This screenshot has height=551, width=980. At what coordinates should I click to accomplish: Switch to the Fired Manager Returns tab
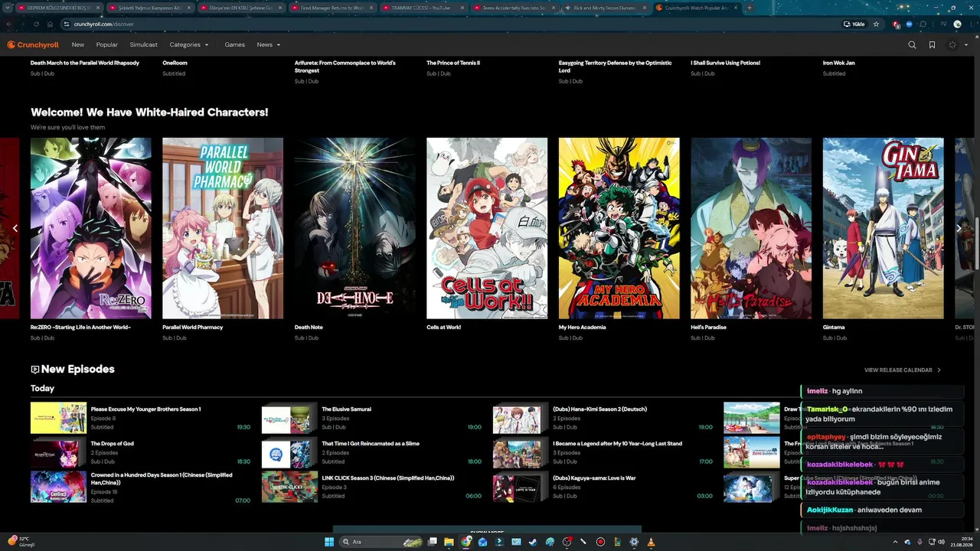pyautogui.click(x=332, y=8)
